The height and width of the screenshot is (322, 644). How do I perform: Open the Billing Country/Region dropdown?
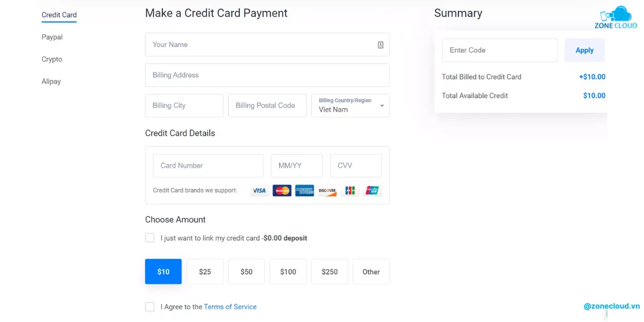pos(350,106)
